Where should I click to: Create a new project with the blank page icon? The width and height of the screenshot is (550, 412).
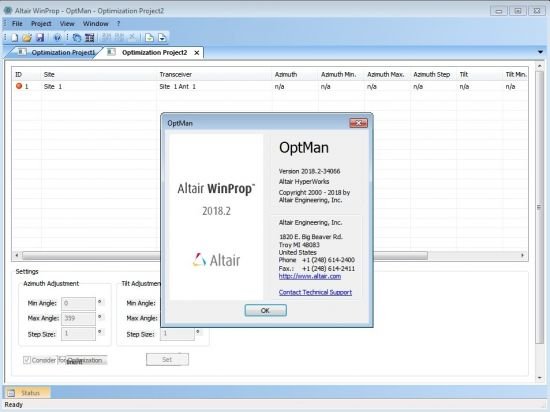coord(15,38)
